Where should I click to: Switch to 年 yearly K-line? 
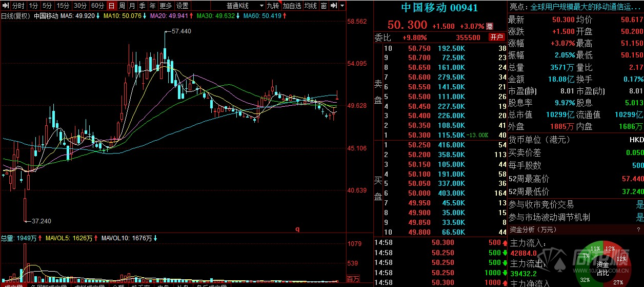(152, 6)
